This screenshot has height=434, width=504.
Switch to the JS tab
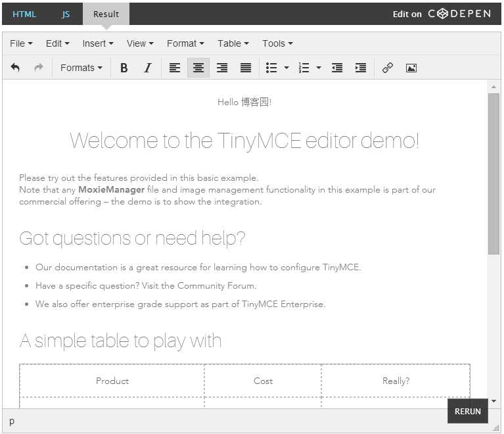coord(66,14)
